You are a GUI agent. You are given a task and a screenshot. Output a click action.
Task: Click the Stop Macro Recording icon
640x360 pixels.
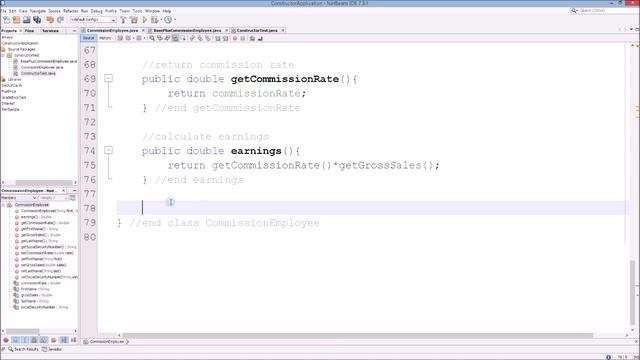tap(242, 38)
